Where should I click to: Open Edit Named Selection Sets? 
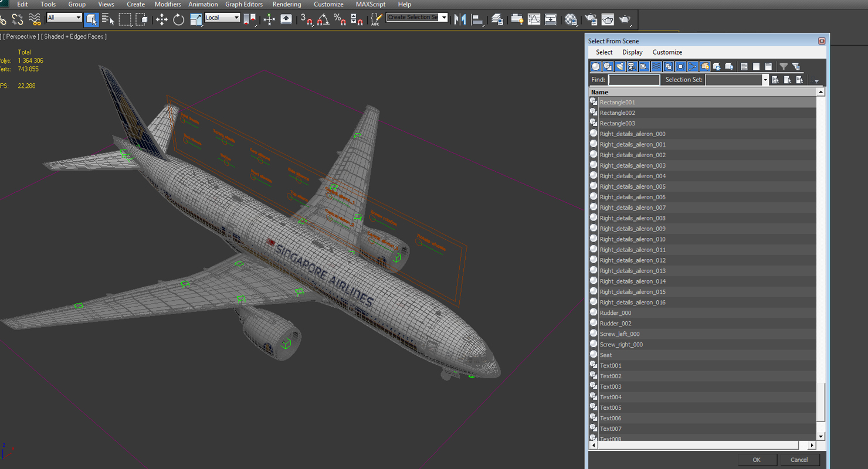click(x=377, y=19)
